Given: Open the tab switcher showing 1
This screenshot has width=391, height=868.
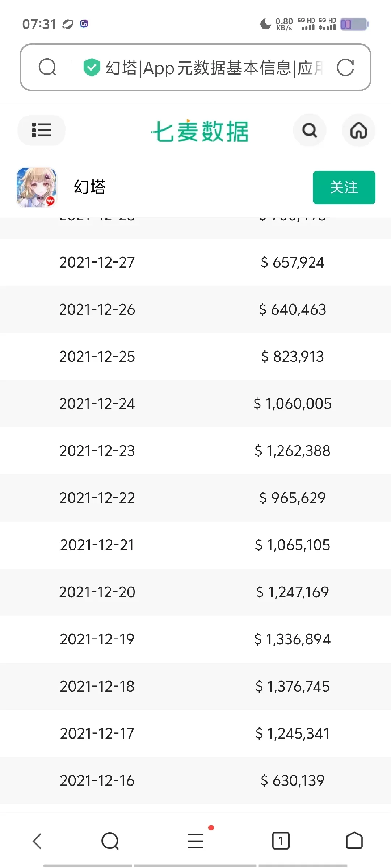Looking at the screenshot, I should (281, 841).
